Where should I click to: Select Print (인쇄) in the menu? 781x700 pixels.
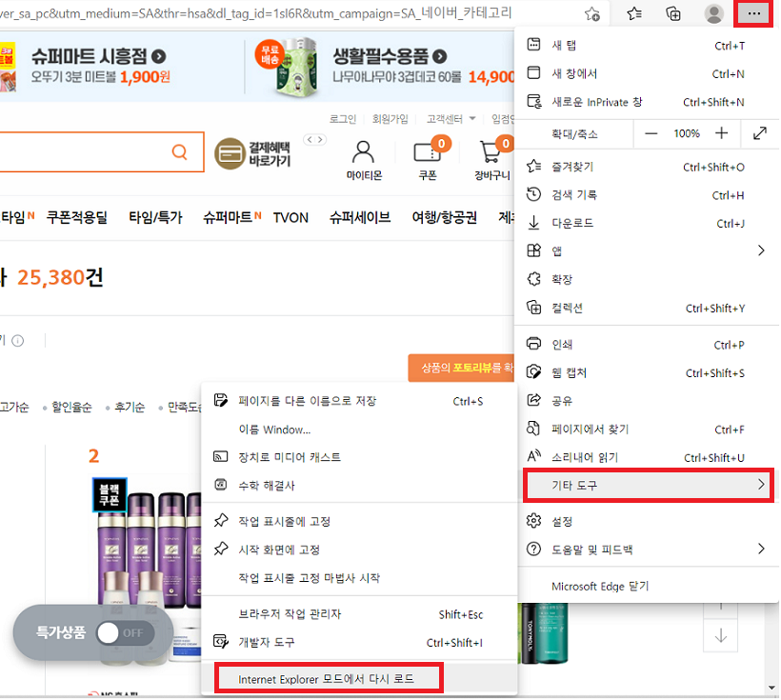647,345
